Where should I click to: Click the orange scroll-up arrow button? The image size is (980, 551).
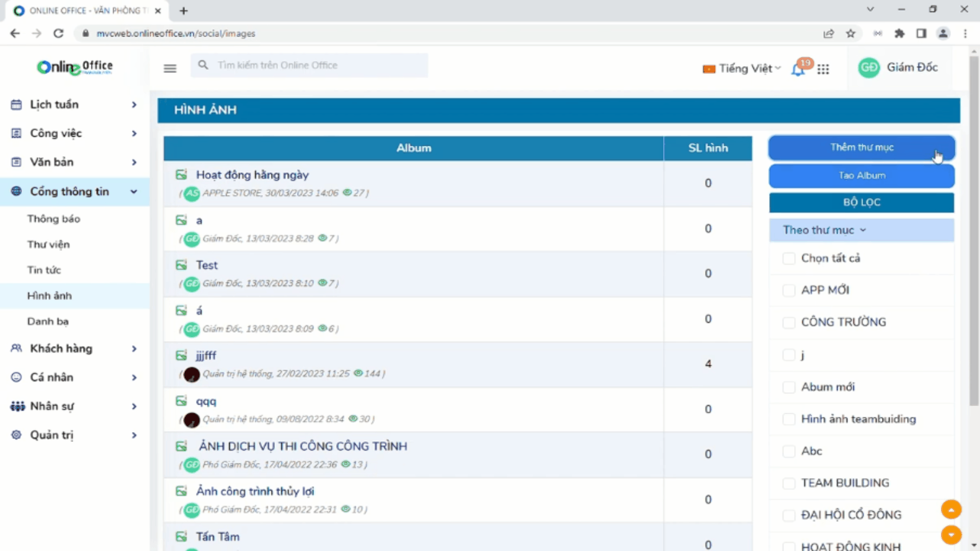[951, 509]
